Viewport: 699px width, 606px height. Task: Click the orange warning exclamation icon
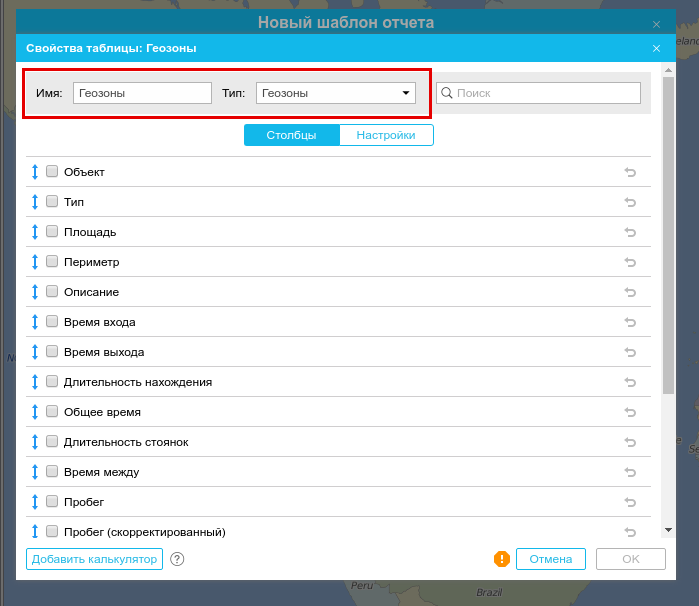[502, 559]
